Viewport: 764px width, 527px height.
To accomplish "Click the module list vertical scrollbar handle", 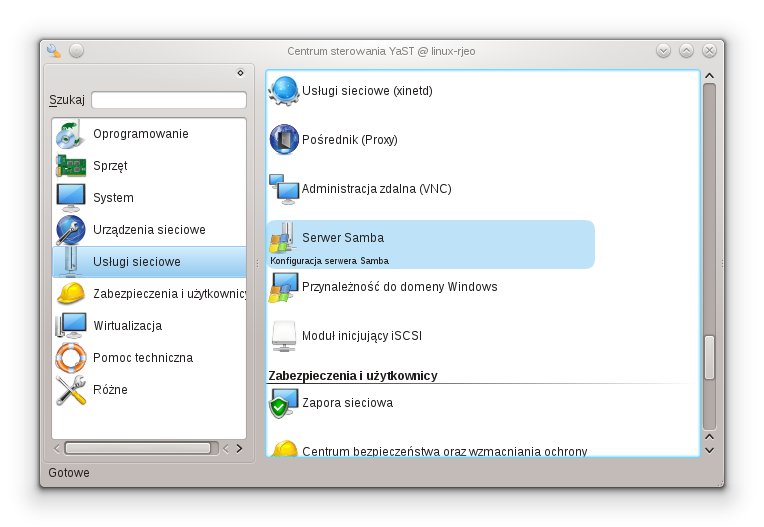I will coord(709,357).
